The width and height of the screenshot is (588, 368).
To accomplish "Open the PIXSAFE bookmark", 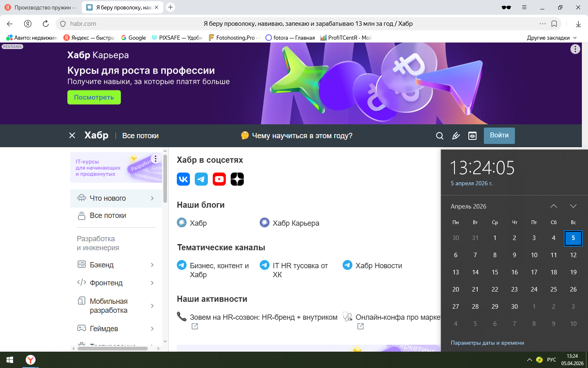I will [x=177, y=38].
